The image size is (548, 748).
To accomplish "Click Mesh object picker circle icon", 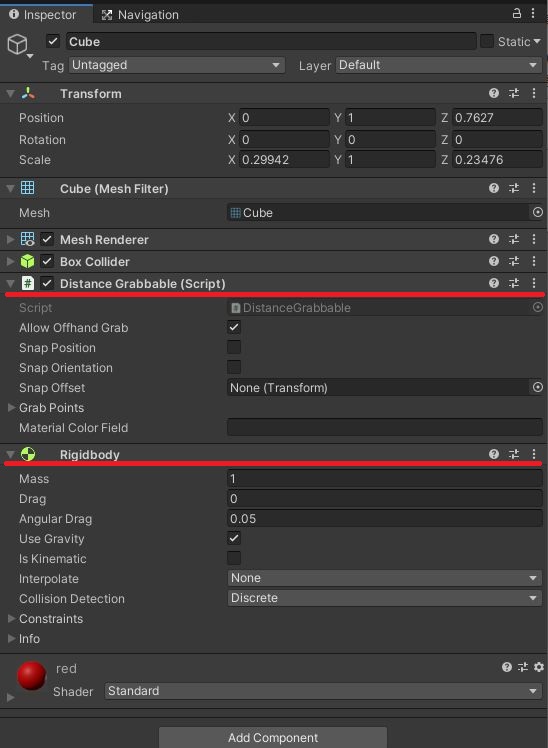I will tap(538, 212).
